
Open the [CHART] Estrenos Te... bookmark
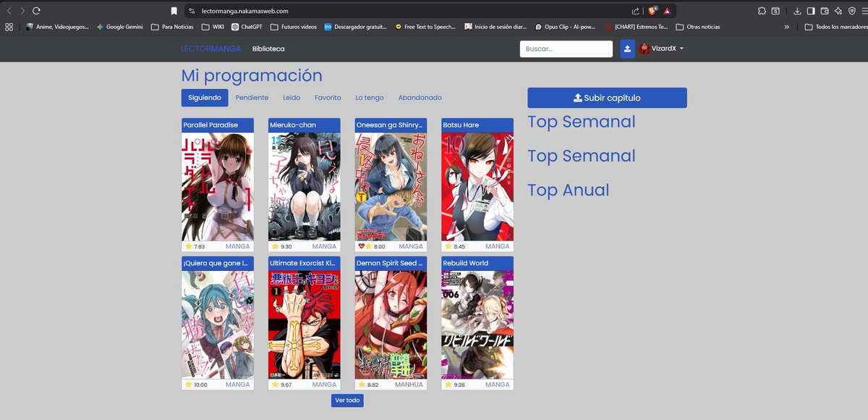coord(637,27)
